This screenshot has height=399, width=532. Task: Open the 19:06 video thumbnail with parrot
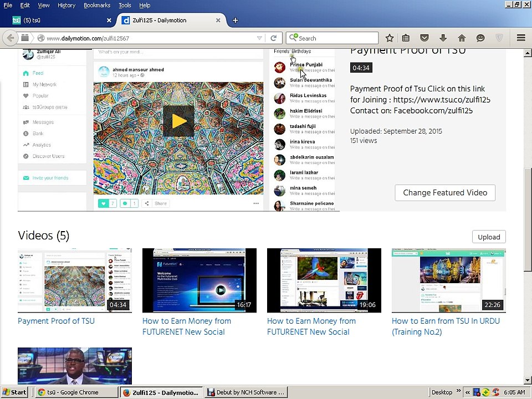pos(324,280)
